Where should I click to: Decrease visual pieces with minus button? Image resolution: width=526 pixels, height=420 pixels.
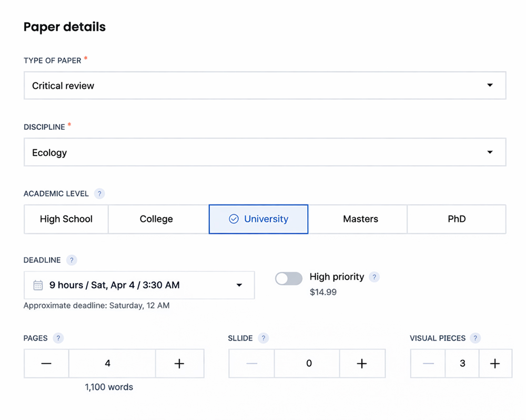point(428,363)
